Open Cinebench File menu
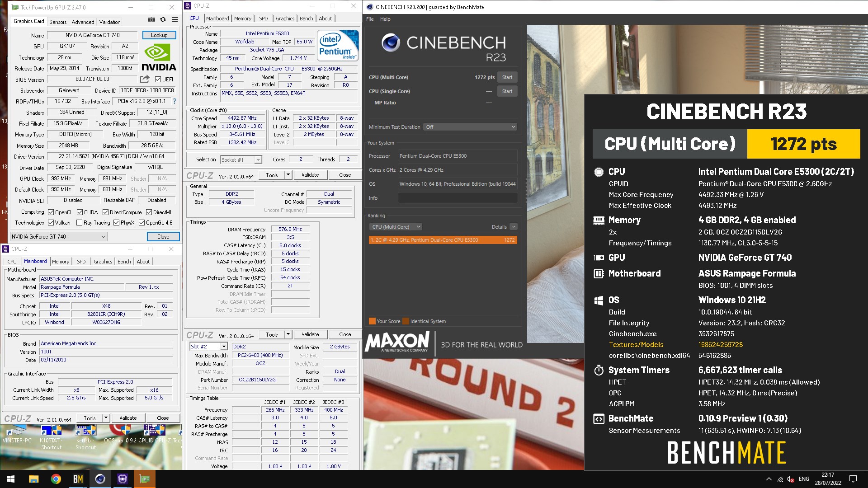This screenshot has height=488, width=868. (x=370, y=19)
